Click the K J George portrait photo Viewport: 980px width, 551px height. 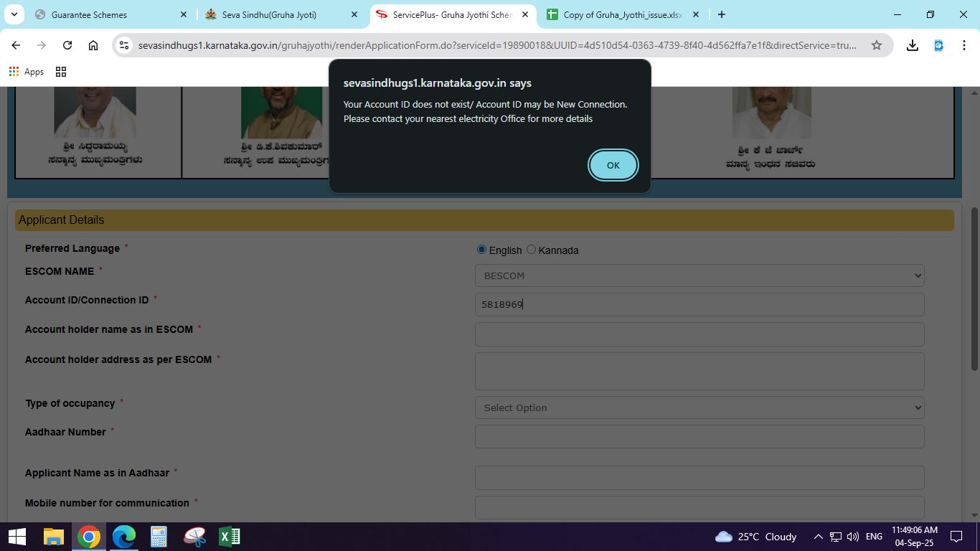(x=771, y=113)
